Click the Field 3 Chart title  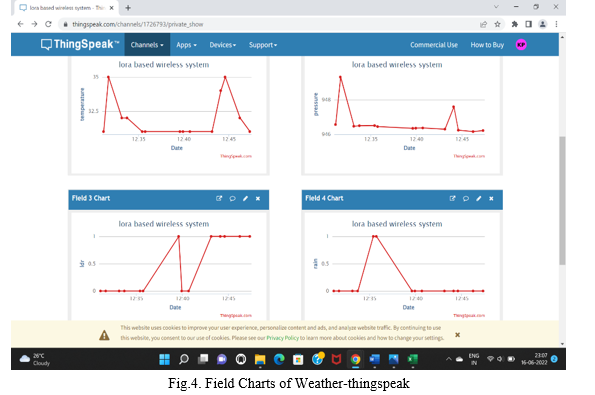(x=91, y=198)
